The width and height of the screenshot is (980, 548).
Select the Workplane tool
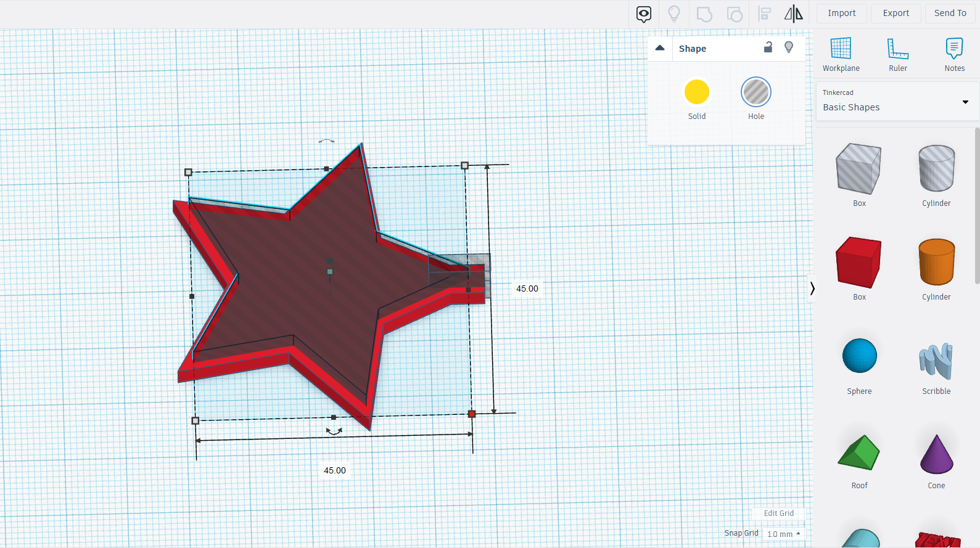[841, 54]
